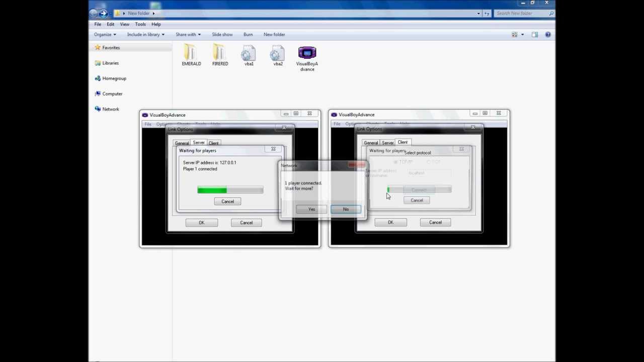Click OK in left Link Options dialog
Viewport: 644px width, 362px height.
click(201, 222)
